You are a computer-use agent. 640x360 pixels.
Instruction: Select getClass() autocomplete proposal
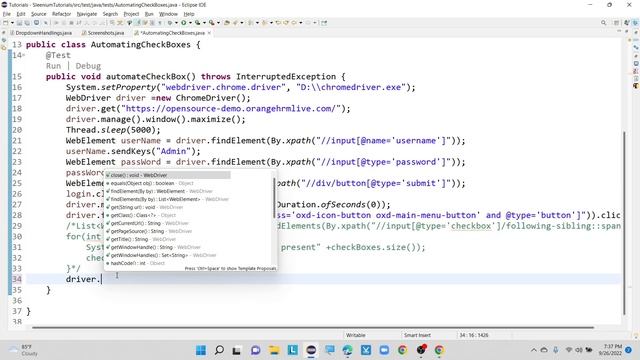click(x=168, y=215)
